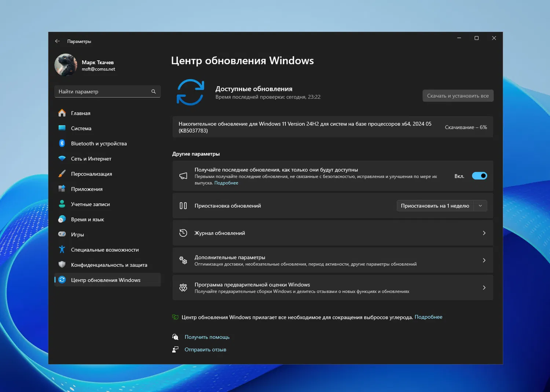Select Центр обновления Windows in sidebar
The width and height of the screenshot is (550, 392).
[107, 280]
